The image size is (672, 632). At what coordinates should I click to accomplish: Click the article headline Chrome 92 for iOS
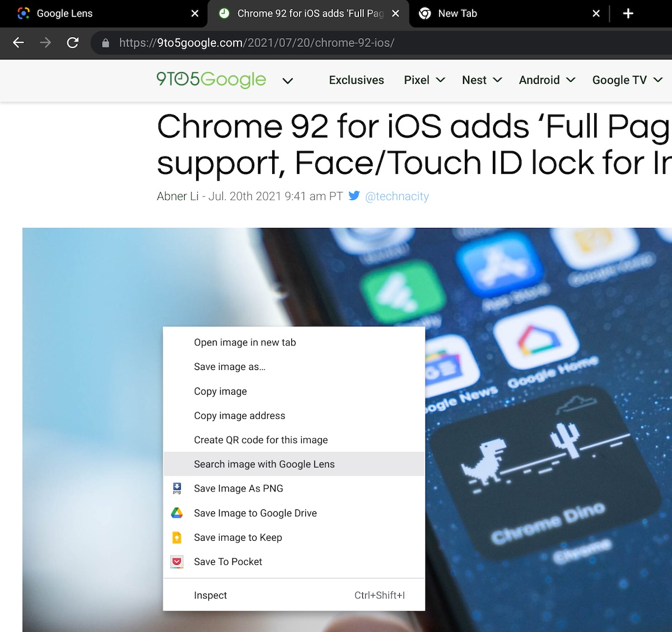[414, 144]
